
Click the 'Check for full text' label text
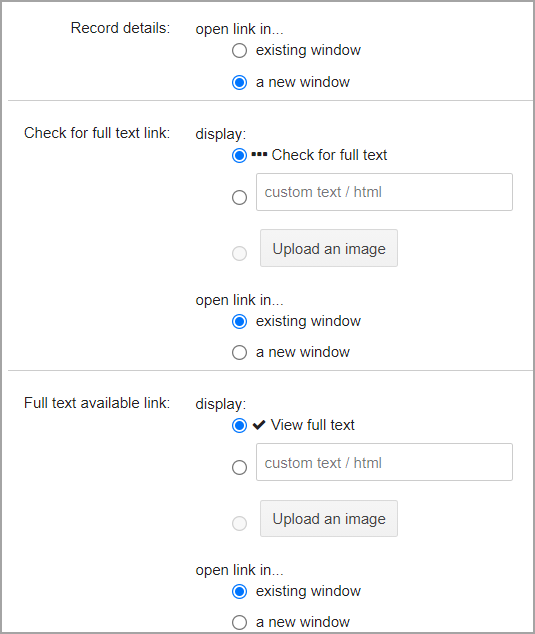(x=329, y=155)
